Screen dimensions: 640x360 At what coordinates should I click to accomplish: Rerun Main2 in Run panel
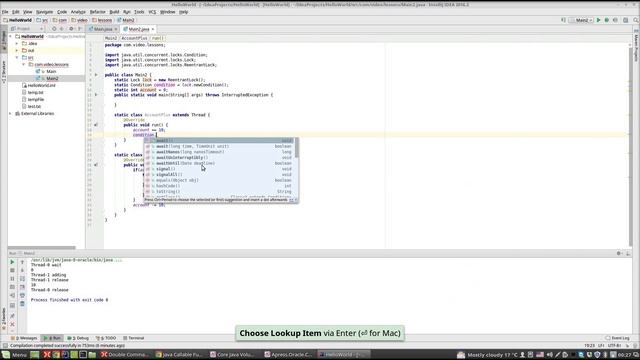click(x=12, y=262)
